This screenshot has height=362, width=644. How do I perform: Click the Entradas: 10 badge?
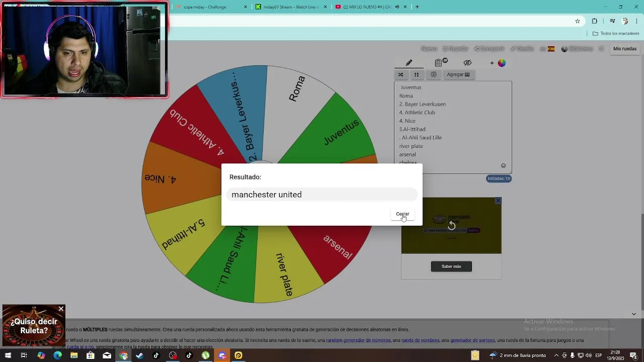pyautogui.click(x=499, y=178)
